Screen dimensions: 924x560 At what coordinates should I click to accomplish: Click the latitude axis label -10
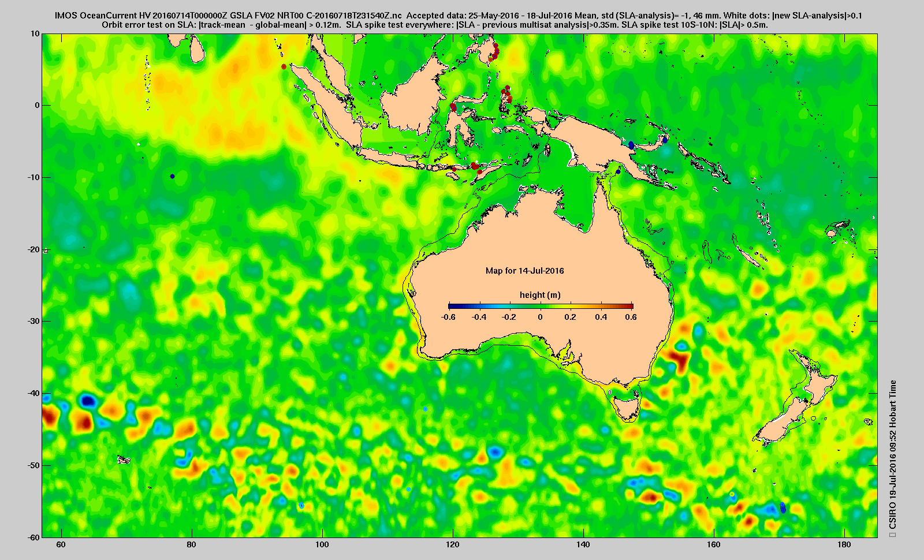tap(33, 177)
